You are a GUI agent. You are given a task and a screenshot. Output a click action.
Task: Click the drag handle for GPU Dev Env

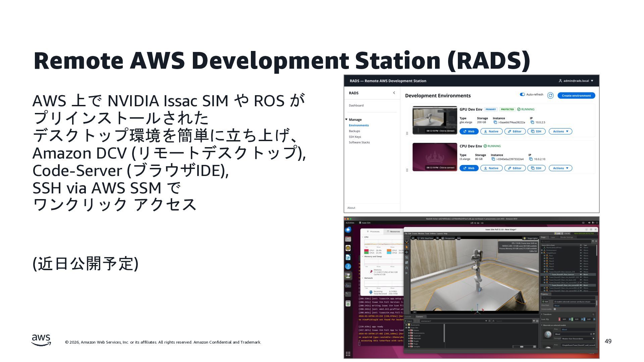pos(407,133)
